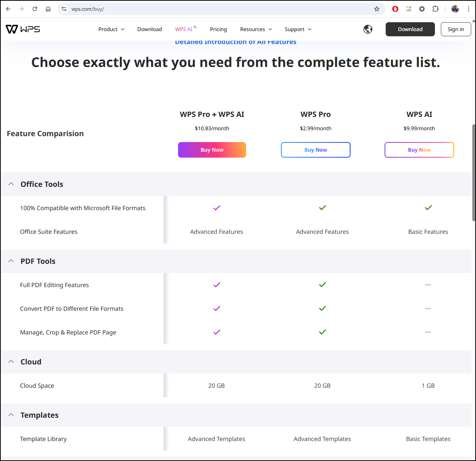
Task: Click green checkmark for Convert PDF under WPS Pro
Action: pyautogui.click(x=322, y=308)
